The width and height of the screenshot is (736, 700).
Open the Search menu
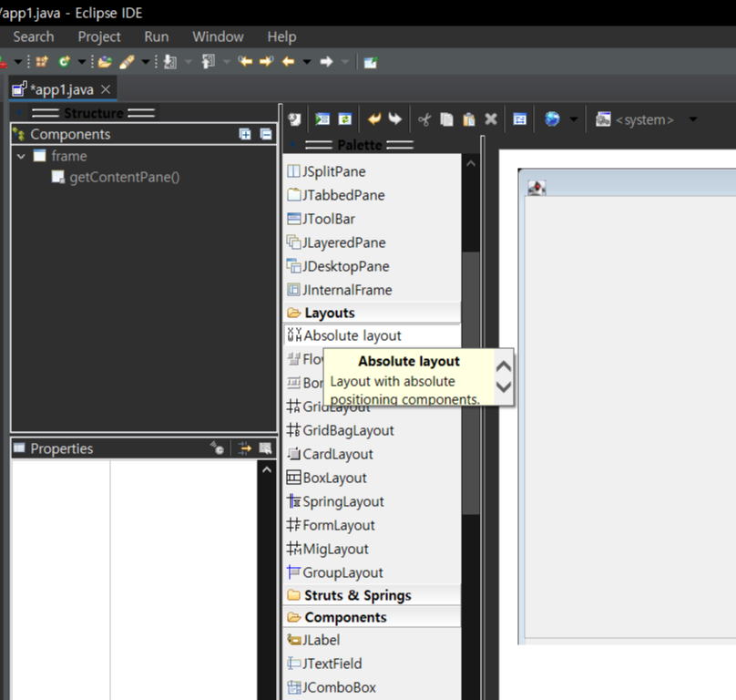pos(34,36)
